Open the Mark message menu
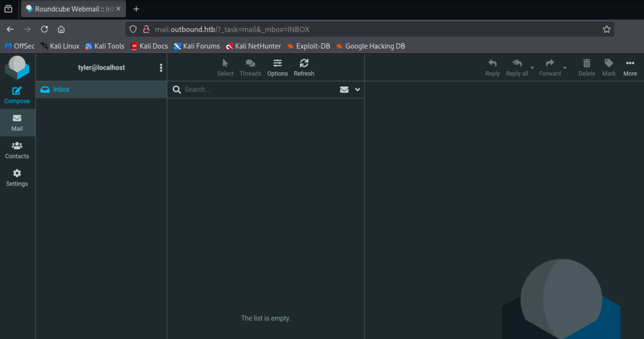644x339 pixels. 609,67
